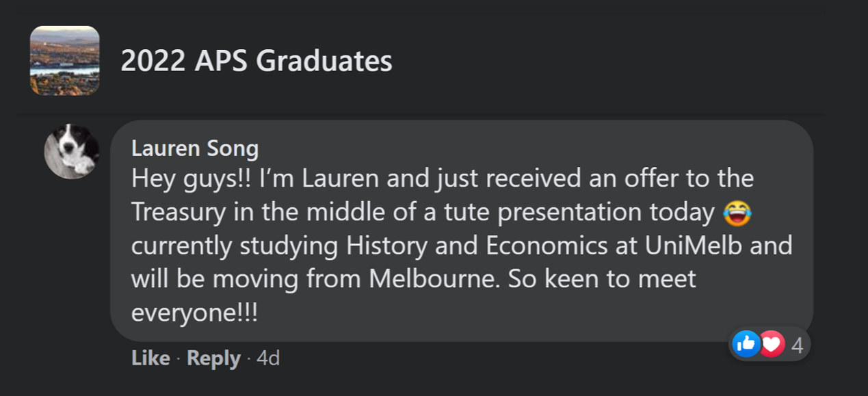Viewport: 868px width, 396px height.
Task: Open Lauren Song's dog profile picture
Action: point(72,151)
